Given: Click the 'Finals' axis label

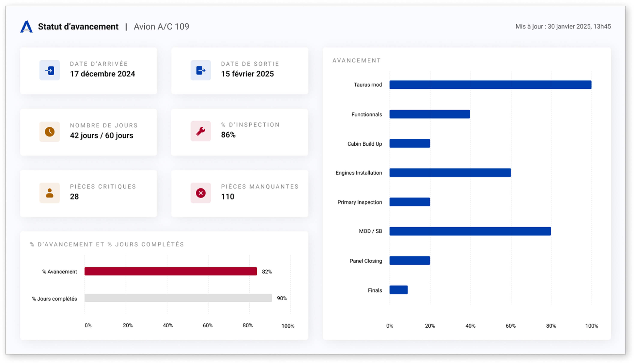Looking at the screenshot, I should click(375, 290).
